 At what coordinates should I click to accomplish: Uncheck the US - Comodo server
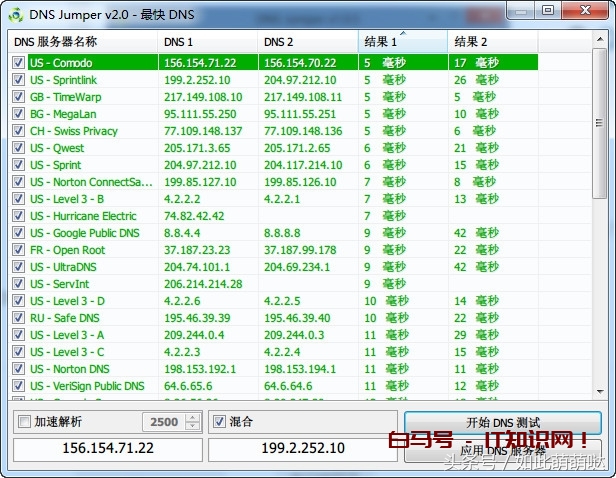click(19, 63)
